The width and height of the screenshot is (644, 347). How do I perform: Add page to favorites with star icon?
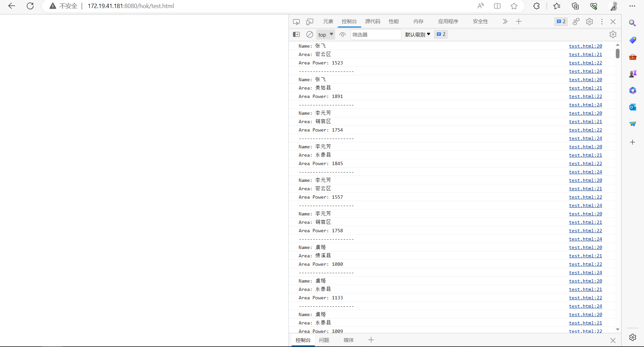click(514, 6)
